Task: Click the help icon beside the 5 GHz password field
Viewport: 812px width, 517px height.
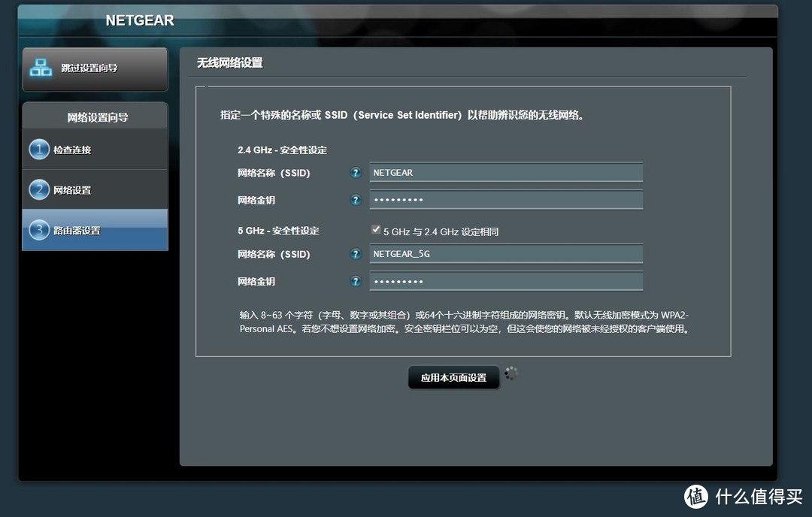Action: 355,281
